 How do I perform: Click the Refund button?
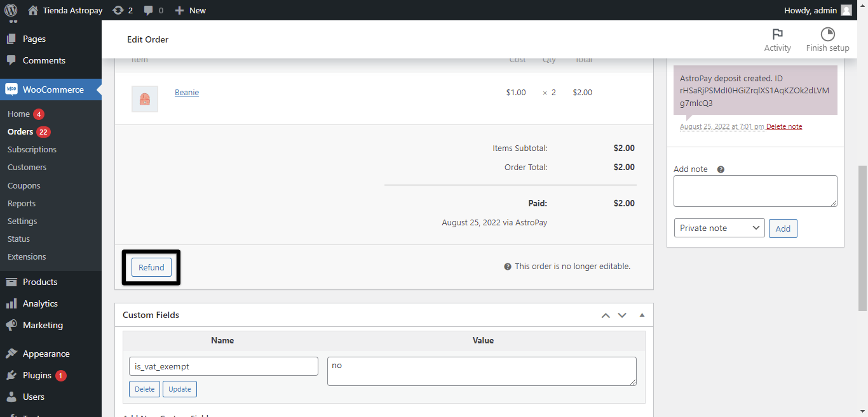click(151, 267)
